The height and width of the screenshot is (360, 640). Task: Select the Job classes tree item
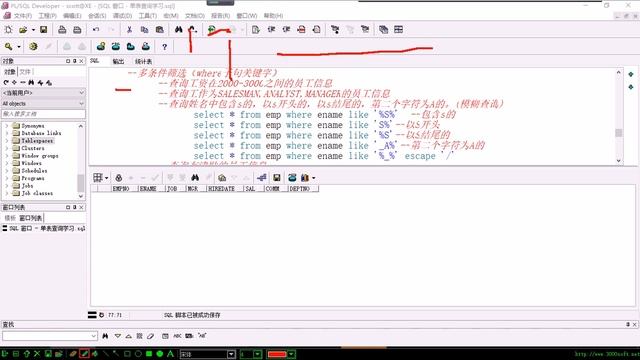click(37, 193)
